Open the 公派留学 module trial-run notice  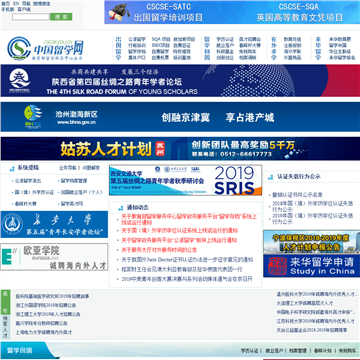point(179,240)
